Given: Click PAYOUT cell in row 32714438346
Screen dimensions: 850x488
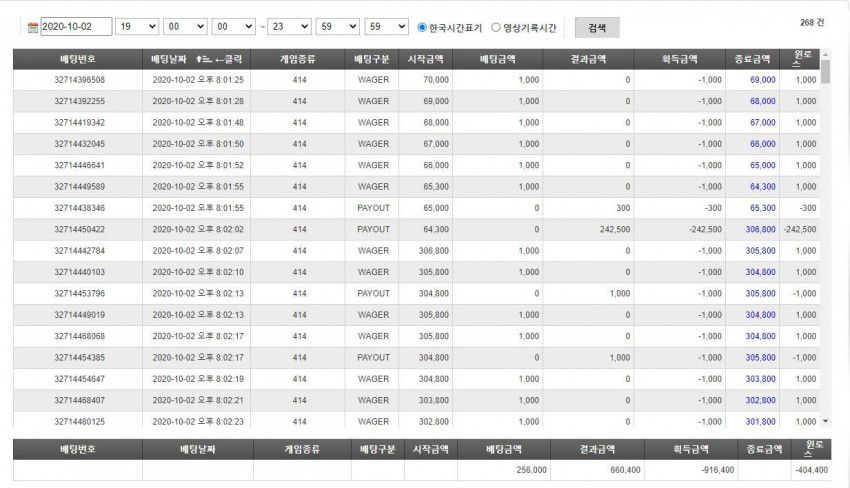Looking at the screenshot, I should click(x=373, y=208).
